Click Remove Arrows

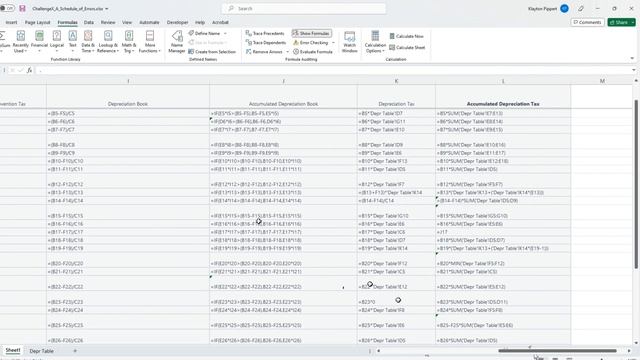(264, 52)
